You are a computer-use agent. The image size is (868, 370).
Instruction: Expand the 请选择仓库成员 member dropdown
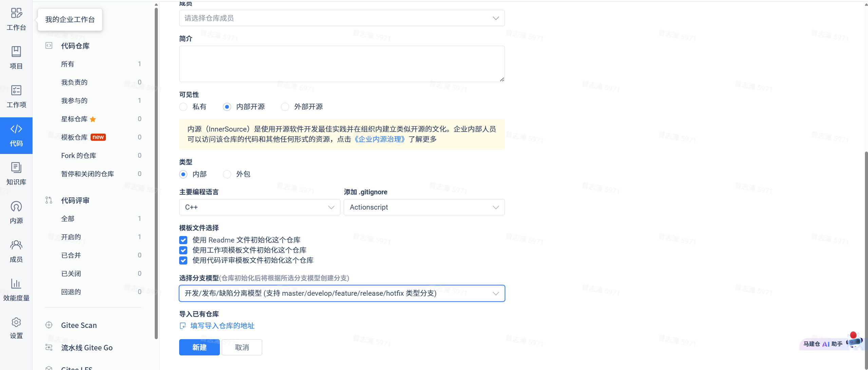coord(341,18)
